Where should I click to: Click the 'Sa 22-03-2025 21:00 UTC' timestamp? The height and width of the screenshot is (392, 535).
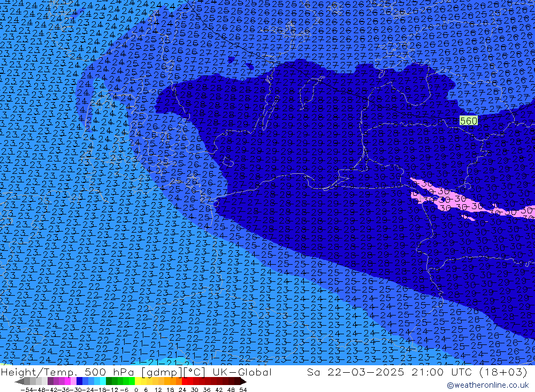[x=389, y=372]
